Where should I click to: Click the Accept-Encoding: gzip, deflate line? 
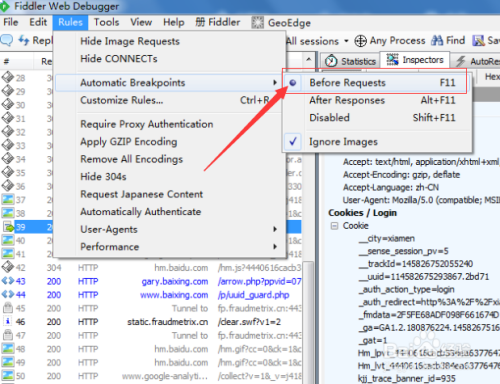coord(401,175)
